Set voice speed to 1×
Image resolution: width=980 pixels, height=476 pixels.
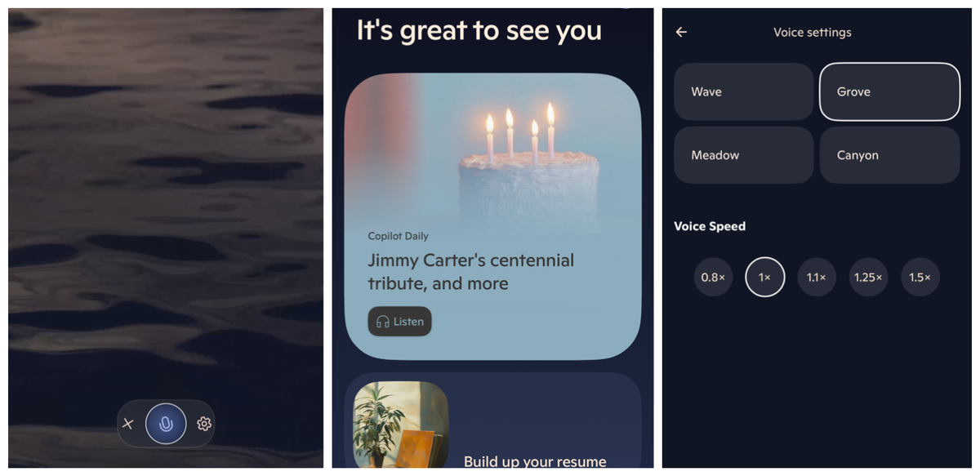(765, 277)
